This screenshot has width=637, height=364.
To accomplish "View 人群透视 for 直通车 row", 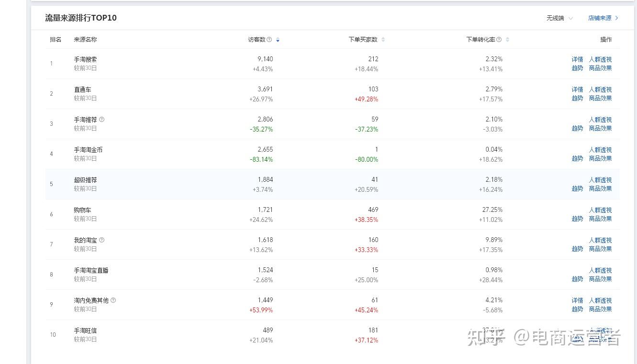I will tap(600, 89).
